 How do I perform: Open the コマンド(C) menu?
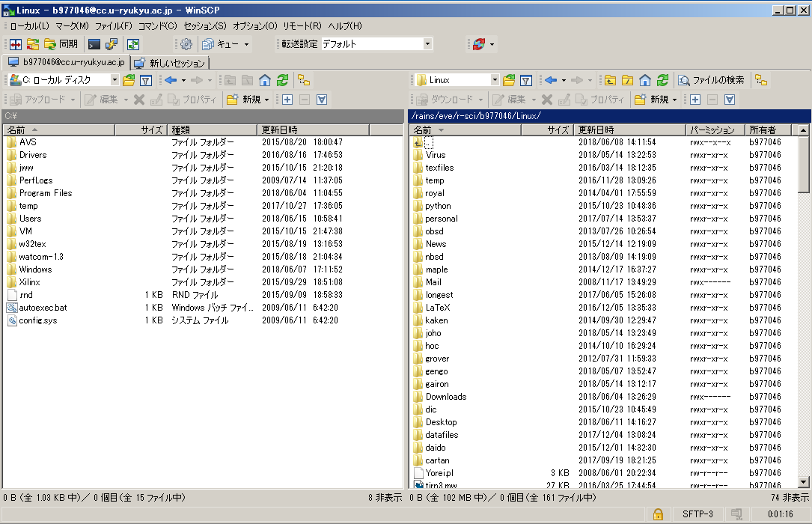157,26
